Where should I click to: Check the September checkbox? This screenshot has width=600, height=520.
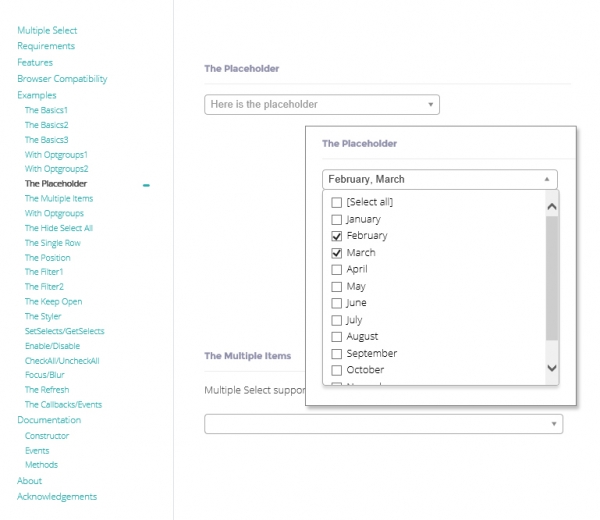(x=336, y=354)
